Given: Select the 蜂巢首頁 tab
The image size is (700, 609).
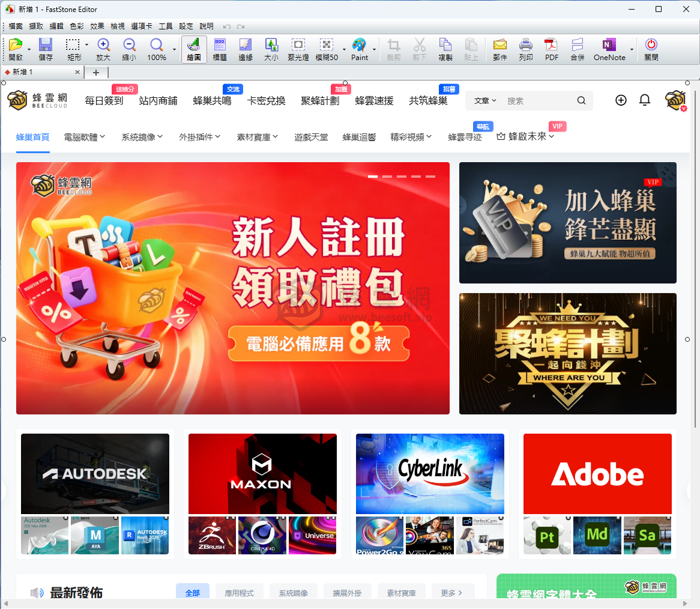Looking at the screenshot, I should 32,137.
